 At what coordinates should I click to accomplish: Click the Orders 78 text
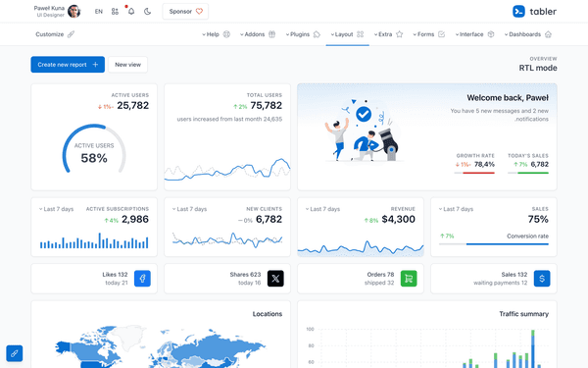point(380,275)
